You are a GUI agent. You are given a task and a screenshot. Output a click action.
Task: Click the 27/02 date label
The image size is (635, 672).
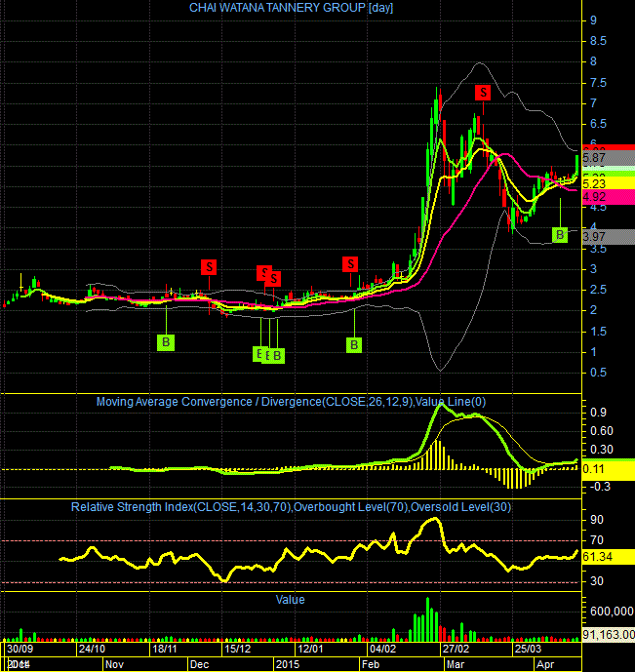[x=456, y=649]
